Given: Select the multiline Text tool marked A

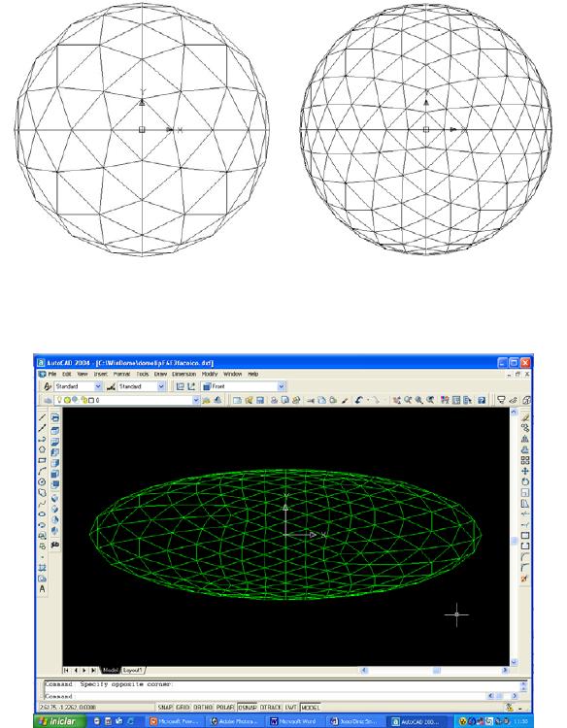Looking at the screenshot, I should [x=42, y=589].
